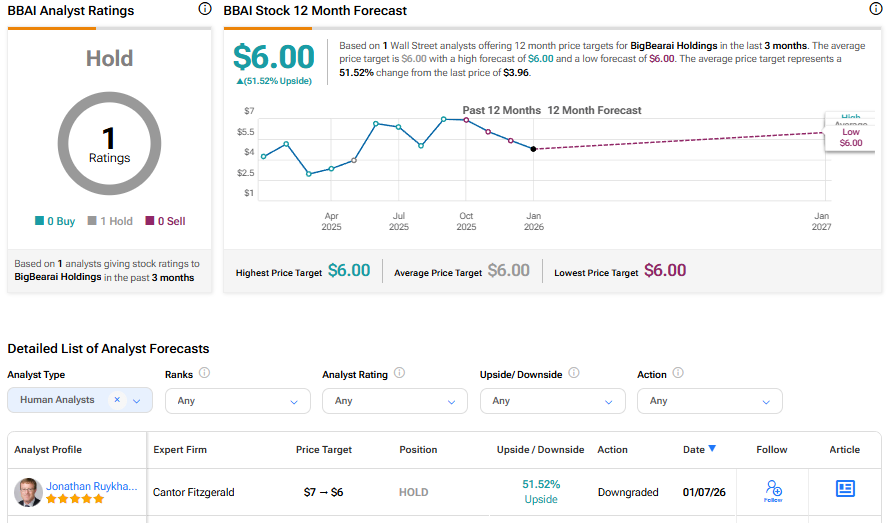888x523 pixels.
Task: Click the BBAI Analyst Ratings info icon
Action: [205, 9]
